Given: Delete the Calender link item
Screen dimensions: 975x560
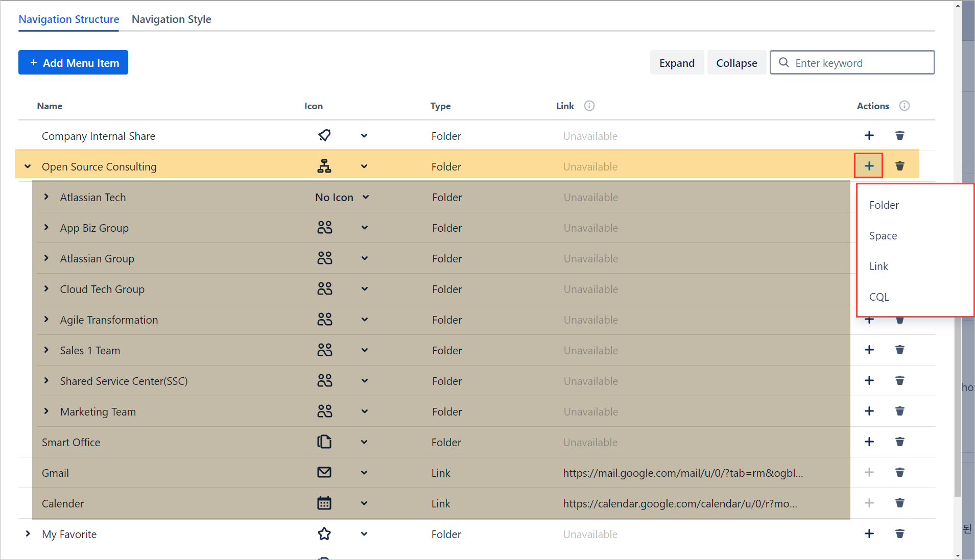Looking at the screenshot, I should tap(900, 503).
